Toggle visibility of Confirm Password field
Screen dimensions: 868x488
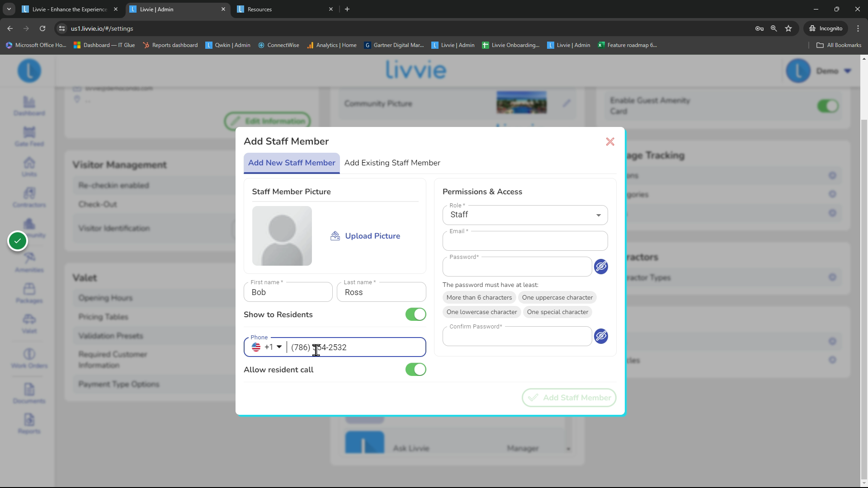(x=601, y=336)
